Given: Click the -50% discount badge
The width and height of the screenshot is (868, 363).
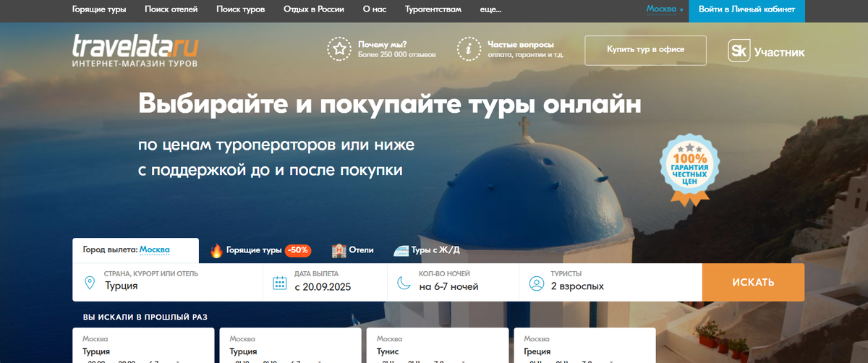Looking at the screenshot, I should 298,250.
